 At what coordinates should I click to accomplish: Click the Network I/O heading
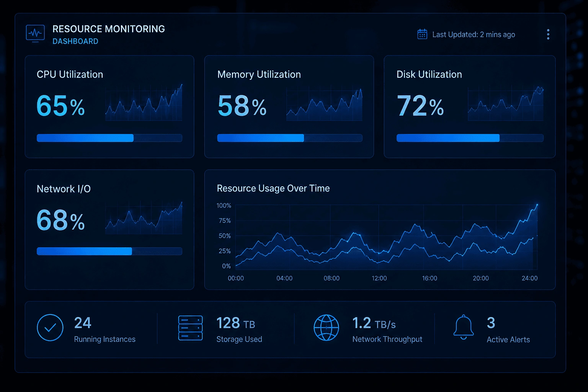[64, 189]
